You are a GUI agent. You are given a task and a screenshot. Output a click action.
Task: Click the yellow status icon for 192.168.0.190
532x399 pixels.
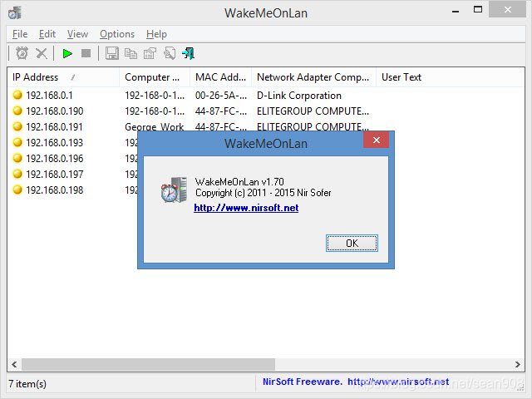(17, 111)
